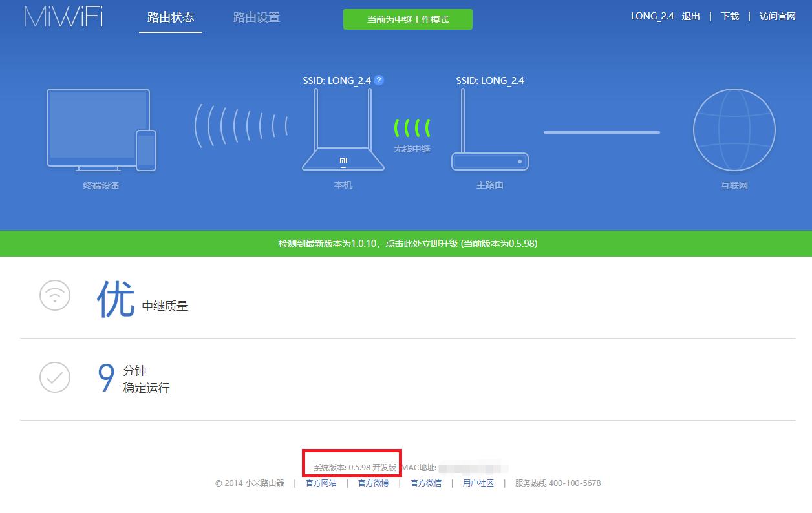Image resolution: width=812 pixels, height=513 pixels.
Task: Switch to the 路由状态 tab
Action: [170, 17]
